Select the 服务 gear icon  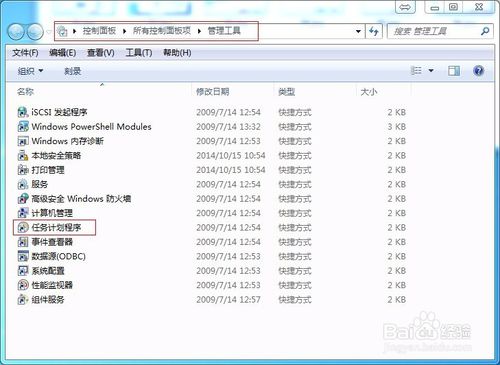23,184
